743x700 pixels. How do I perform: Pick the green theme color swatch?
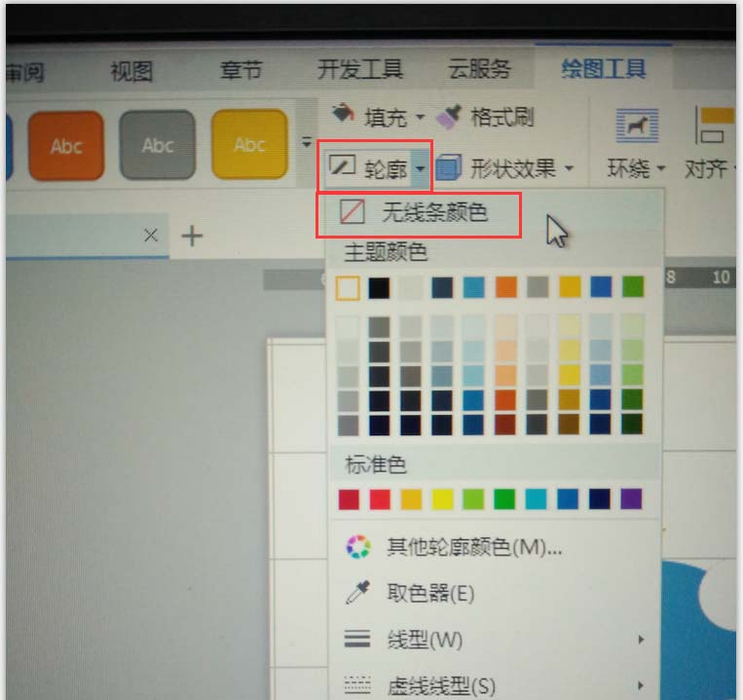click(x=633, y=286)
